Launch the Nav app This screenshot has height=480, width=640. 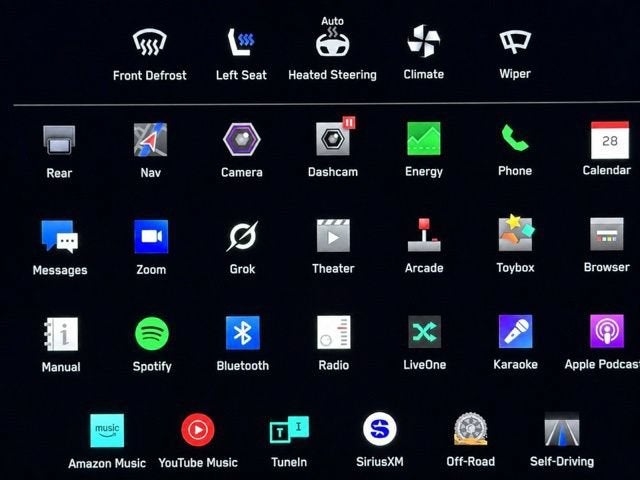point(150,140)
